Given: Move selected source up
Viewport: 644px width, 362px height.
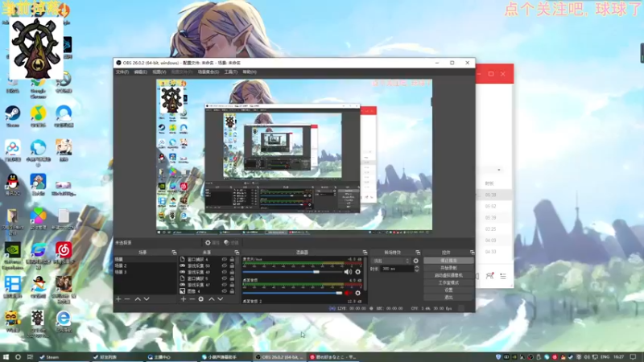Looking at the screenshot, I should [211, 299].
